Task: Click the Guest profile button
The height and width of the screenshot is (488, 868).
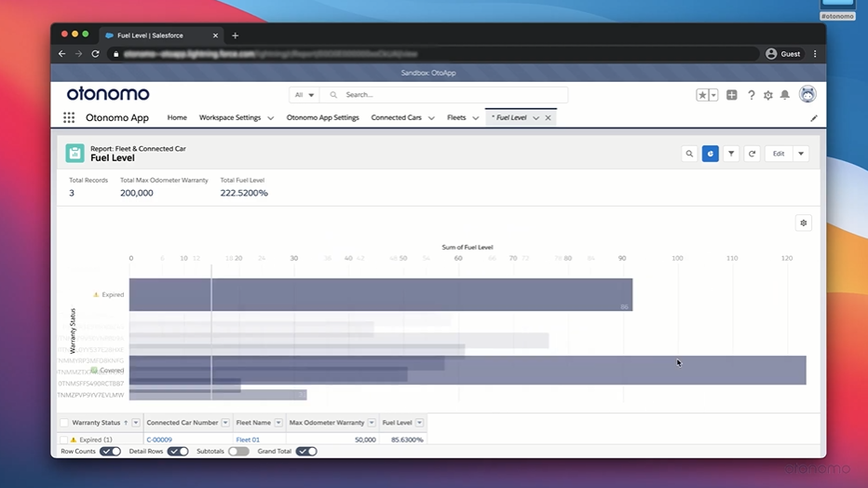Action: click(783, 54)
